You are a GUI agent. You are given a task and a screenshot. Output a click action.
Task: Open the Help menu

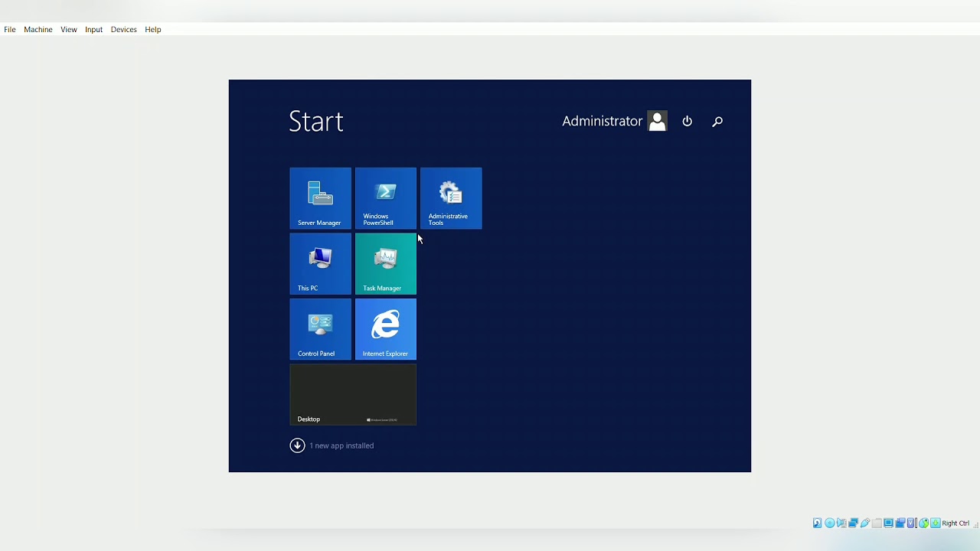coord(153,29)
